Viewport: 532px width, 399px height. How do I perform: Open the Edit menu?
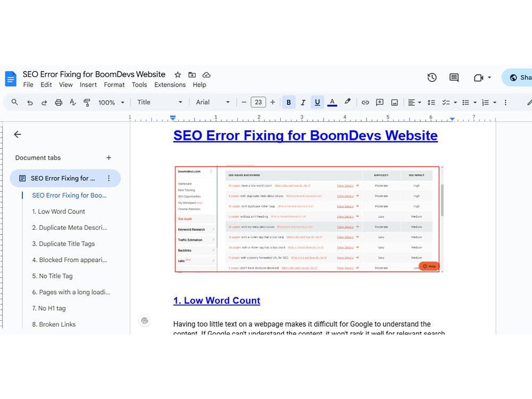tap(46, 85)
